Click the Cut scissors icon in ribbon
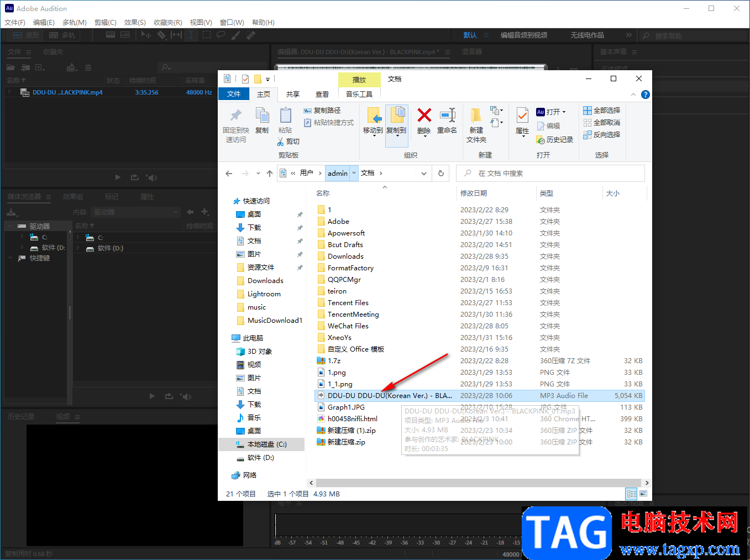This screenshot has width=750, height=560. [x=281, y=142]
